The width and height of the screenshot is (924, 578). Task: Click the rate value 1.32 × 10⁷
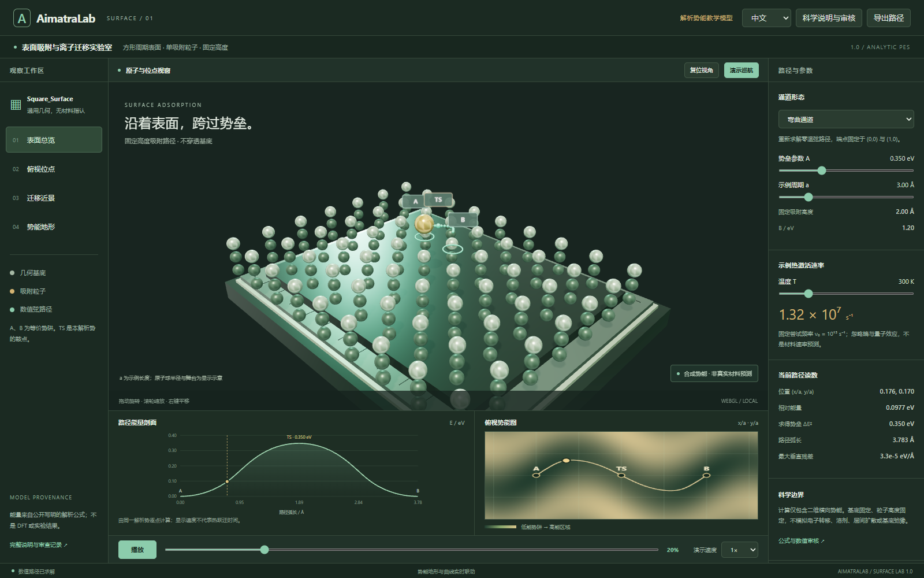point(815,314)
